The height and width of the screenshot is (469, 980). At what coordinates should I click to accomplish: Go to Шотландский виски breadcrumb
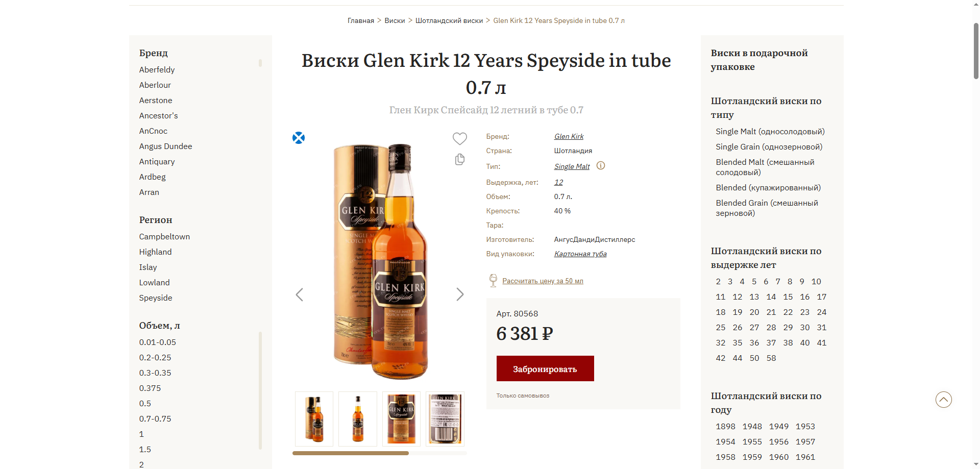[449, 21]
